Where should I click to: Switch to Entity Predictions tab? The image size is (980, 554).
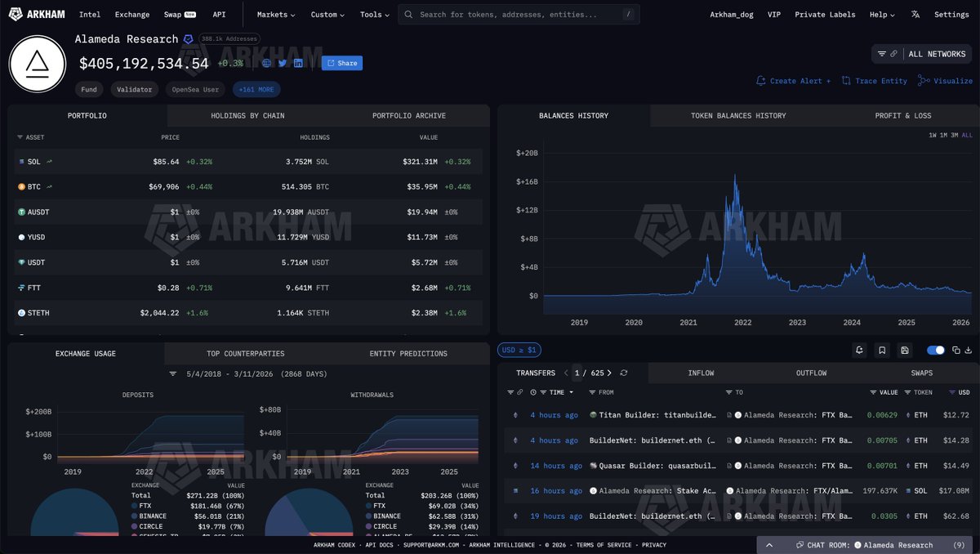point(408,354)
